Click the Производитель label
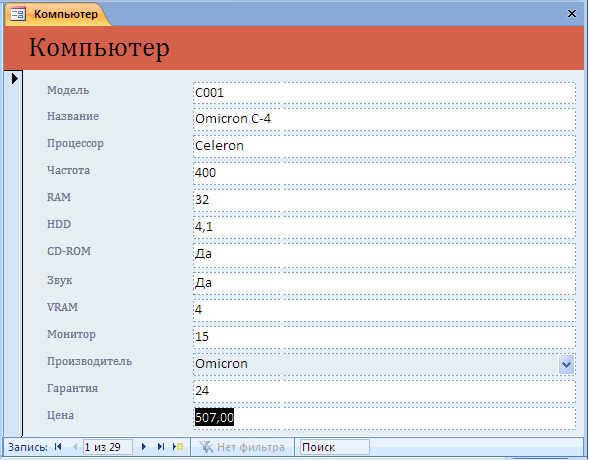 tap(89, 362)
